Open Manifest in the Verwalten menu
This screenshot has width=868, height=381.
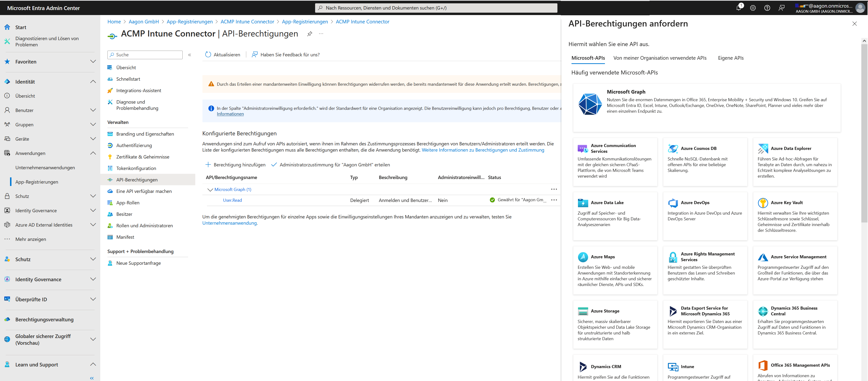coord(125,237)
